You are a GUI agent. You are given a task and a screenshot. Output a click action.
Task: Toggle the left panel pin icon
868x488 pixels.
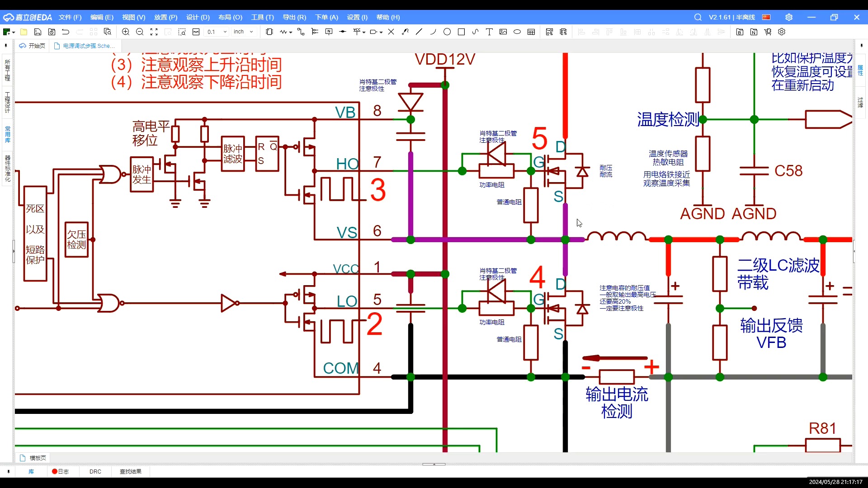pos(6,45)
